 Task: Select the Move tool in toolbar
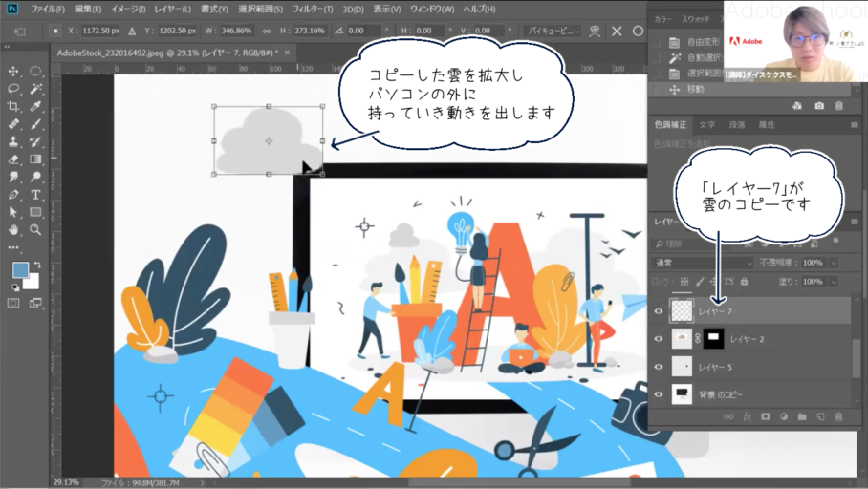13,71
